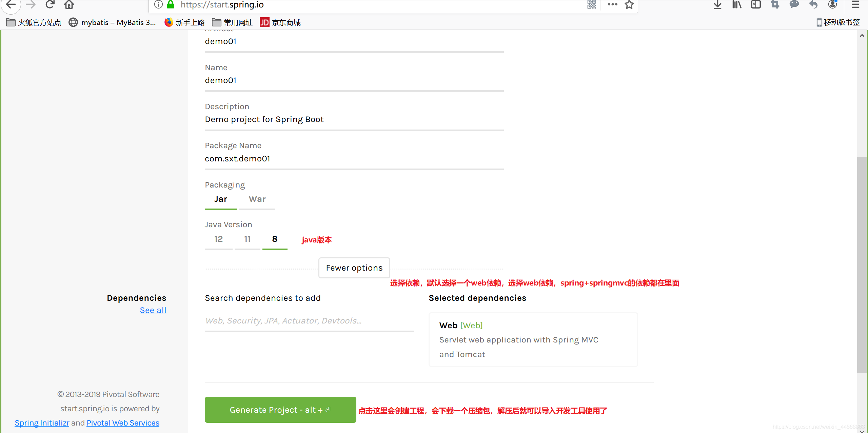Select Java version 12
Image resolution: width=868 pixels, height=433 pixels.
point(219,239)
